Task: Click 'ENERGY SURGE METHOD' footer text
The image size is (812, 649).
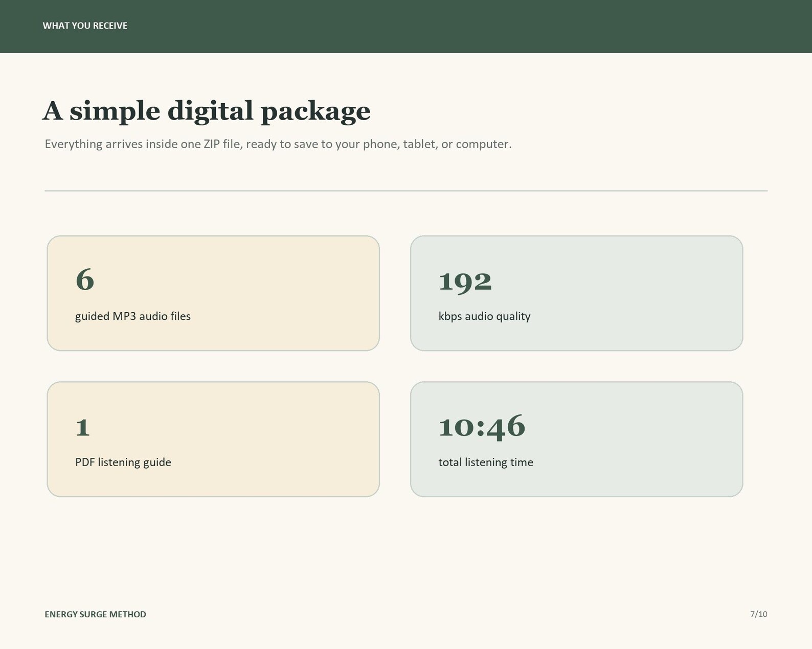Action: [96, 614]
